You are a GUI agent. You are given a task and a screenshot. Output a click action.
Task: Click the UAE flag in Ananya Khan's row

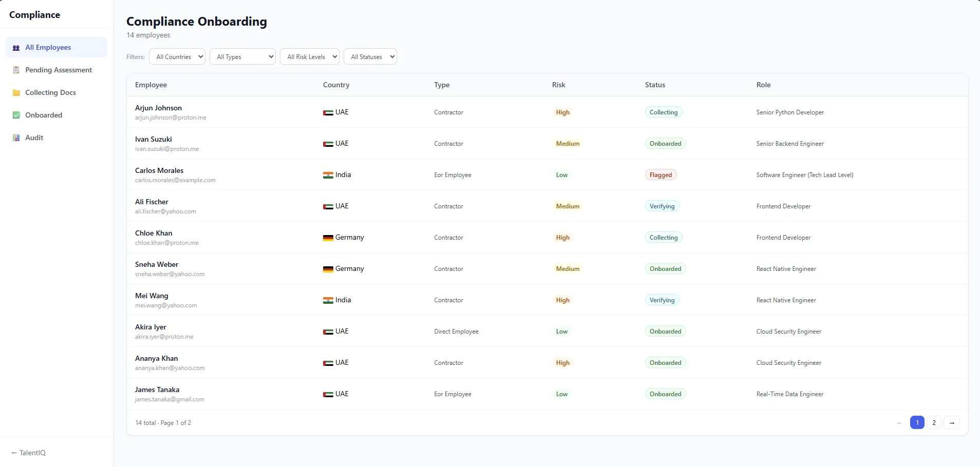(x=328, y=363)
